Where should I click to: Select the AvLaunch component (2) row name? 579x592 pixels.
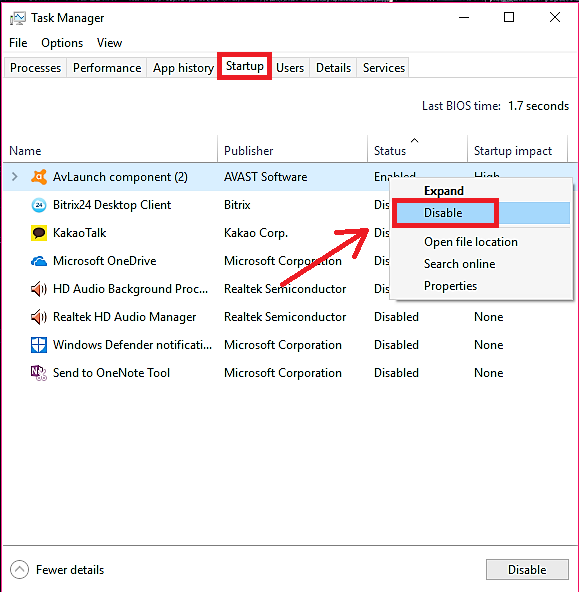pyautogui.click(x=120, y=177)
